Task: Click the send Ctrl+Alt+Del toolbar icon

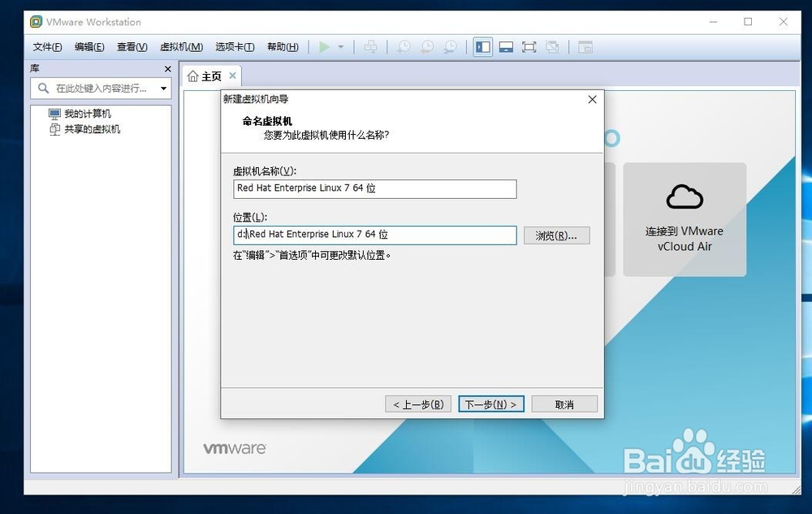Action: (x=370, y=47)
